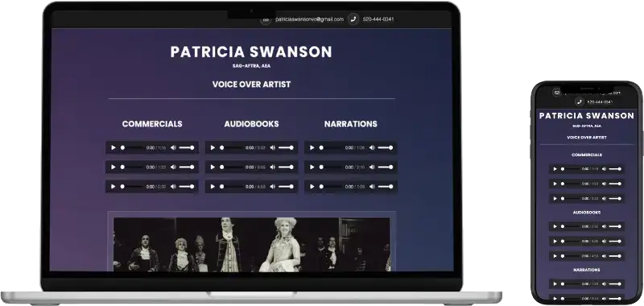This screenshot has width=644, height=306.
Task: Click volume slider of 1:26 Narrations player, laptop
Action: [x=386, y=147]
